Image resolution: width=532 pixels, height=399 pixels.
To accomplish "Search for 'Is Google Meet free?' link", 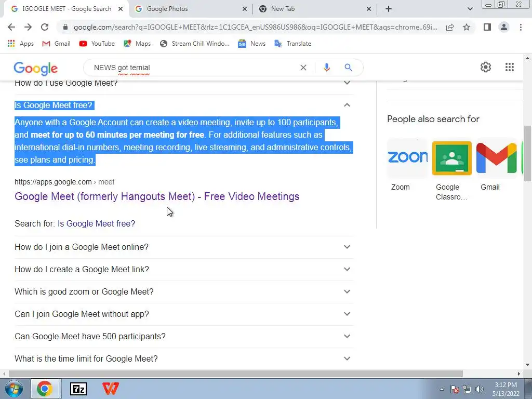I will [96, 223].
